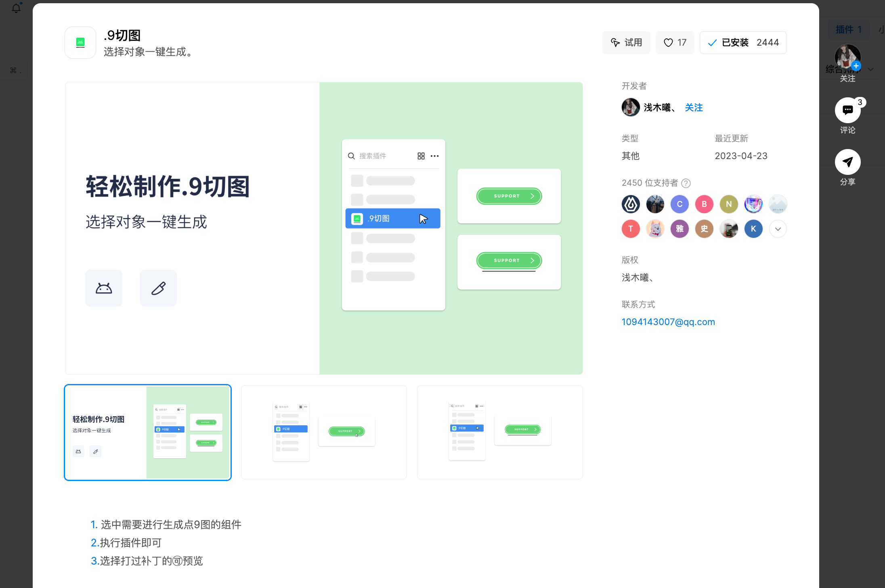Click the developer avatar next to 浅木曦
The width and height of the screenshot is (885, 588).
pos(631,107)
